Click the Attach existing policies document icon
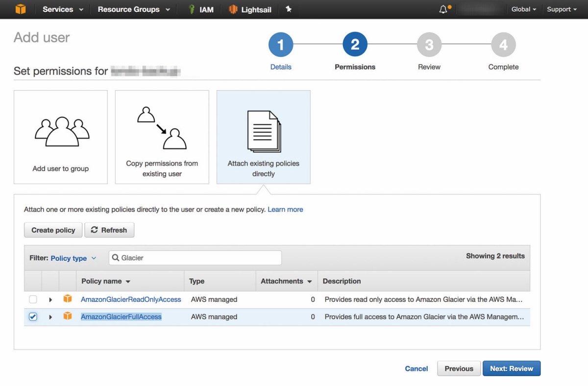The image size is (588, 386). click(264, 132)
